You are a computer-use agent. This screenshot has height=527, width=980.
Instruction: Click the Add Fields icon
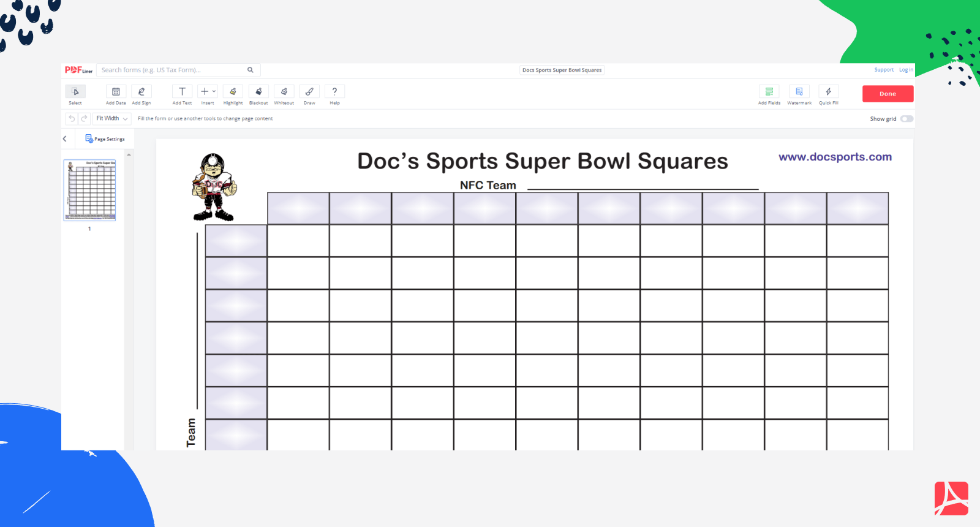[x=769, y=91]
